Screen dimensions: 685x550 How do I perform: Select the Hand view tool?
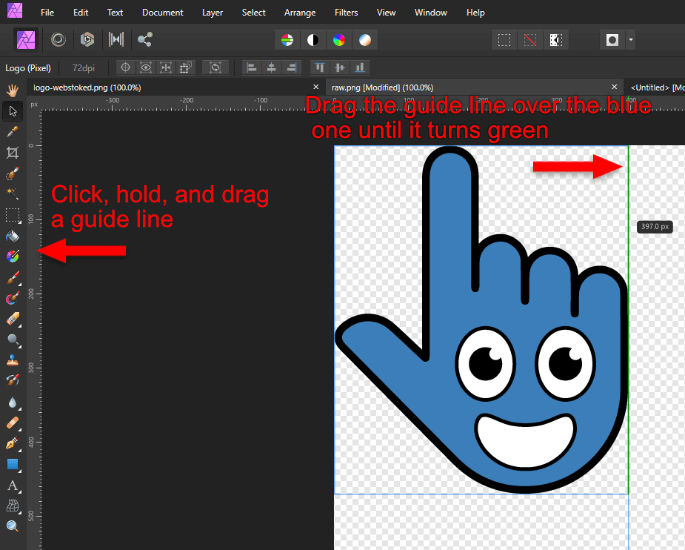(x=13, y=90)
